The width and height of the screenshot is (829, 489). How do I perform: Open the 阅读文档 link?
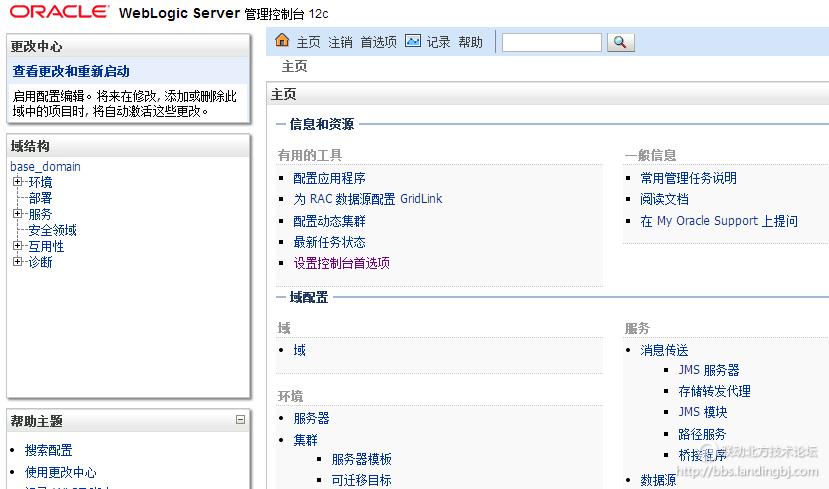click(x=665, y=199)
